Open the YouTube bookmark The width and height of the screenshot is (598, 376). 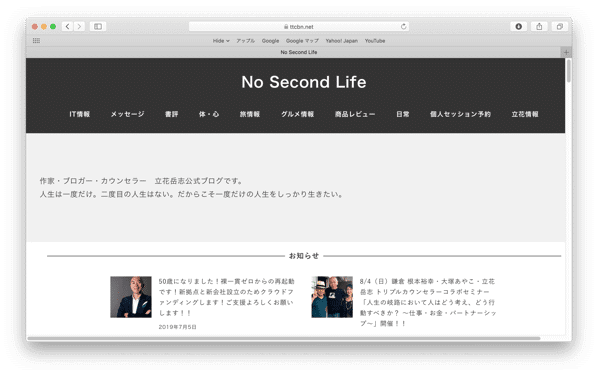click(375, 41)
